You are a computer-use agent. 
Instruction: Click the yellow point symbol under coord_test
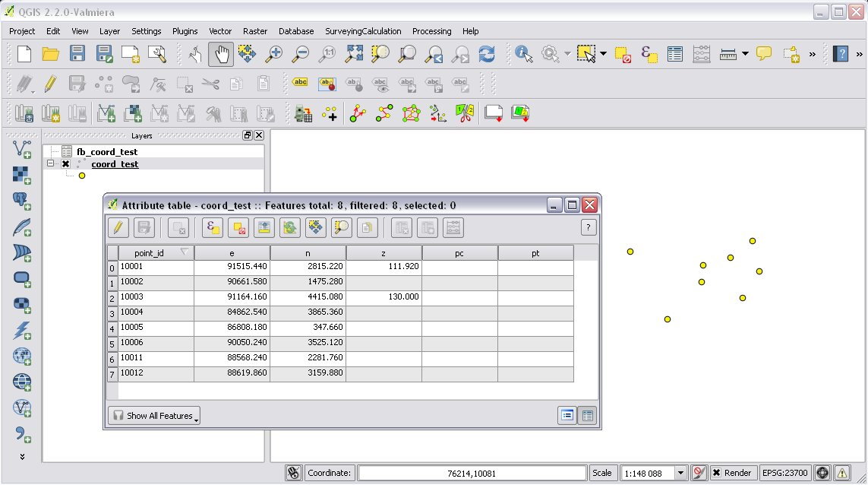pos(82,176)
